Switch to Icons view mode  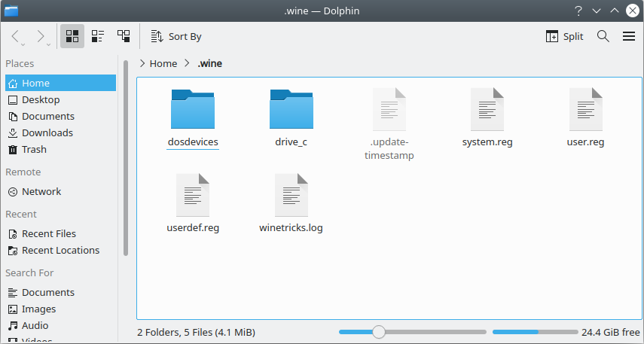coord(72,36)
